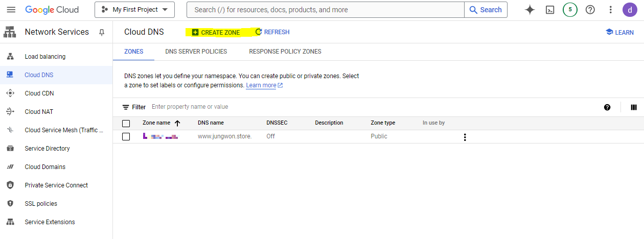Click the www.jungwon.store. DNS name cell

pyautogui.click(x=224, y=136)
